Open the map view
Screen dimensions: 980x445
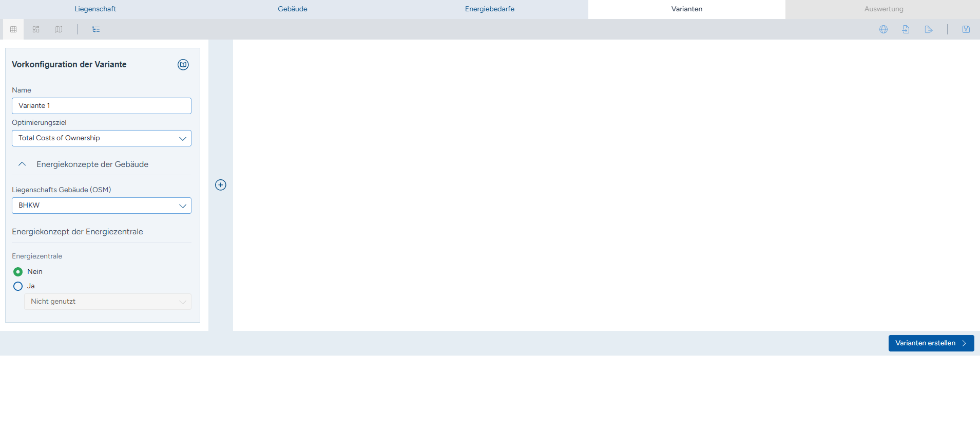[x=59, y=29]
